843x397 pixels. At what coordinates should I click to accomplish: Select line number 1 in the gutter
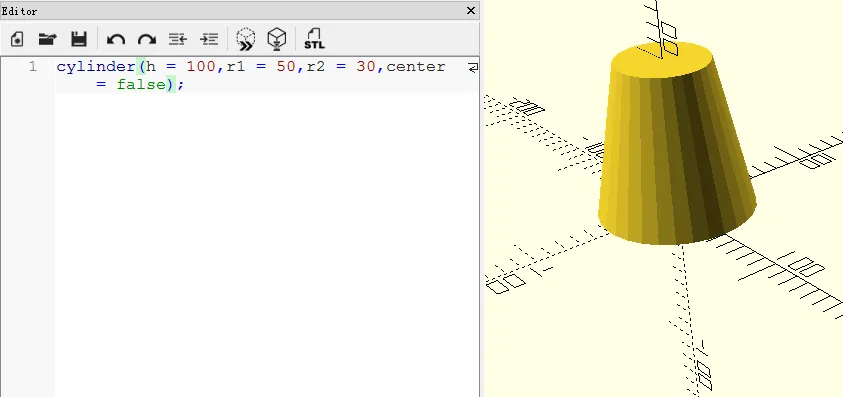click(33, 66)
